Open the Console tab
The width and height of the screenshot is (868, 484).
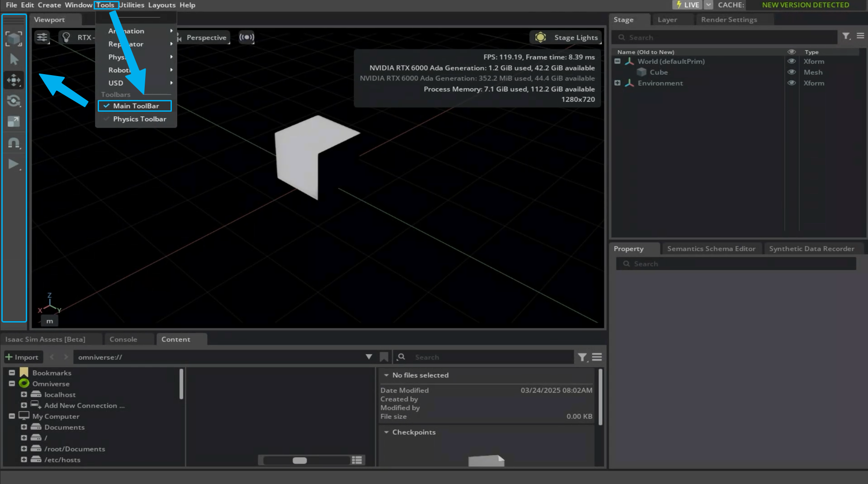point(123,339)
